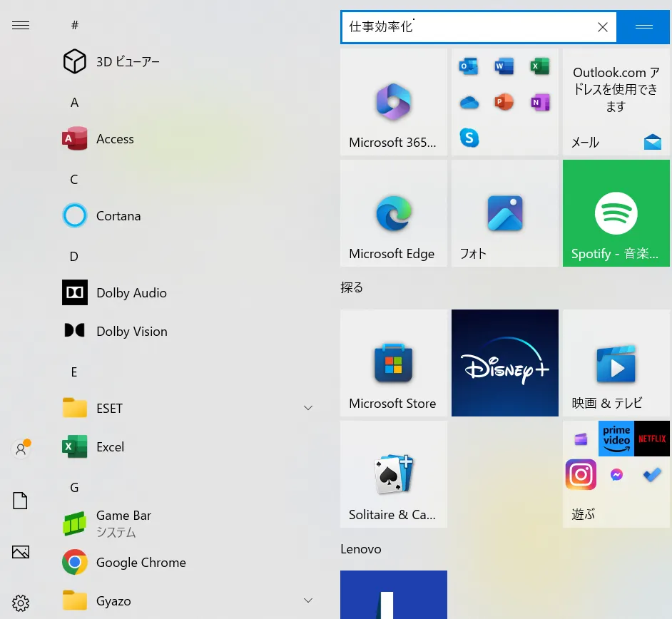Click the 探る group heading

coord(352,287)
